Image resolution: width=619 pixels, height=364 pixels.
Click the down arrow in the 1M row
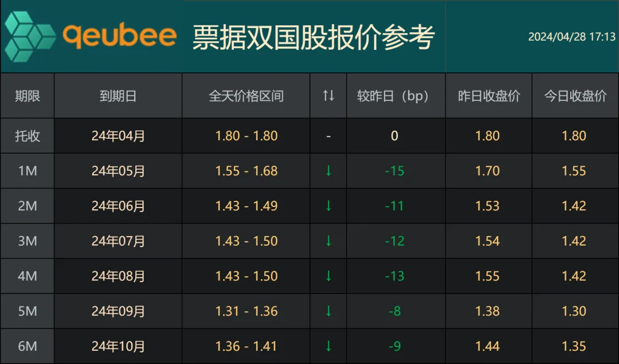click(328, 171)
